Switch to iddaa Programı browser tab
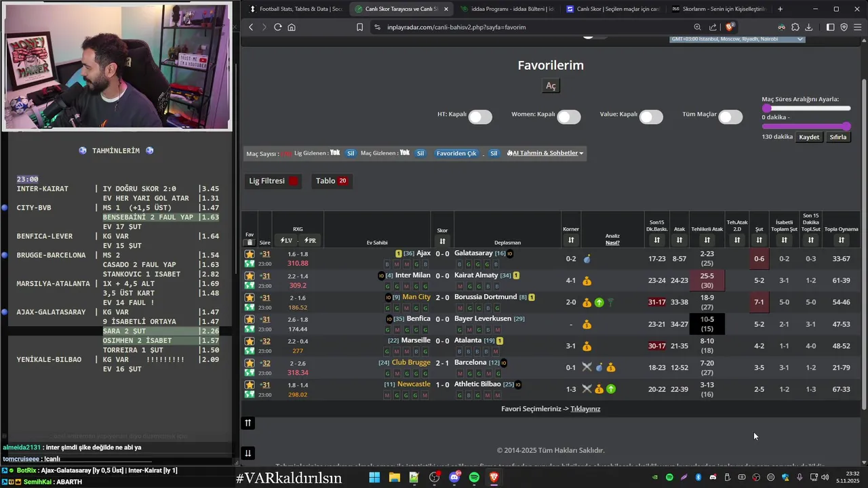The width and height of the screenshot is (868, 488). point(507,9)
